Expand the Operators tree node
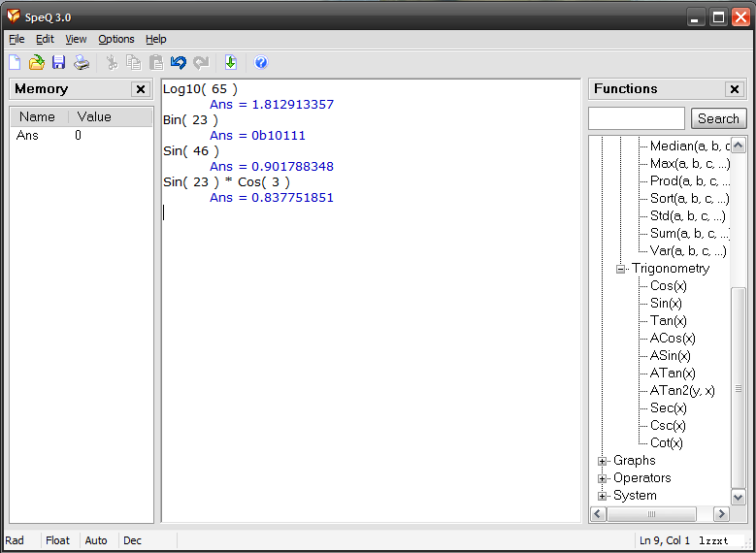Viewport: 756px width, 553px height. pos(603,478)
